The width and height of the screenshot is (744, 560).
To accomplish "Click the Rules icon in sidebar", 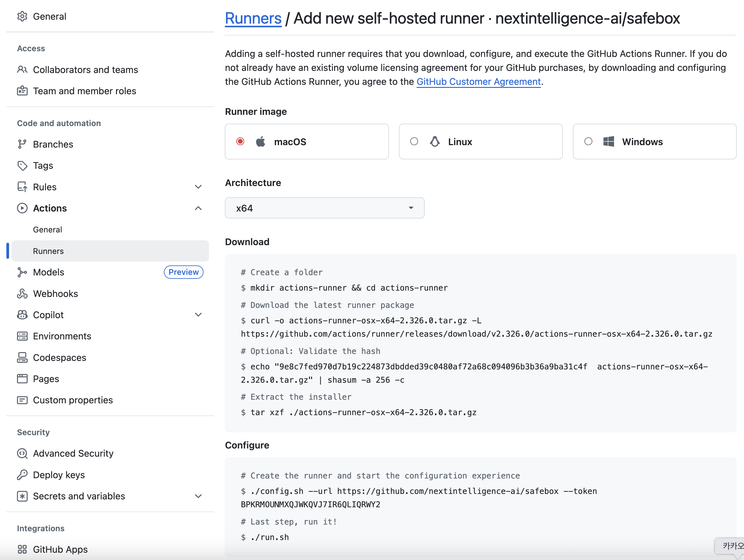I will (x=22, y=187).
